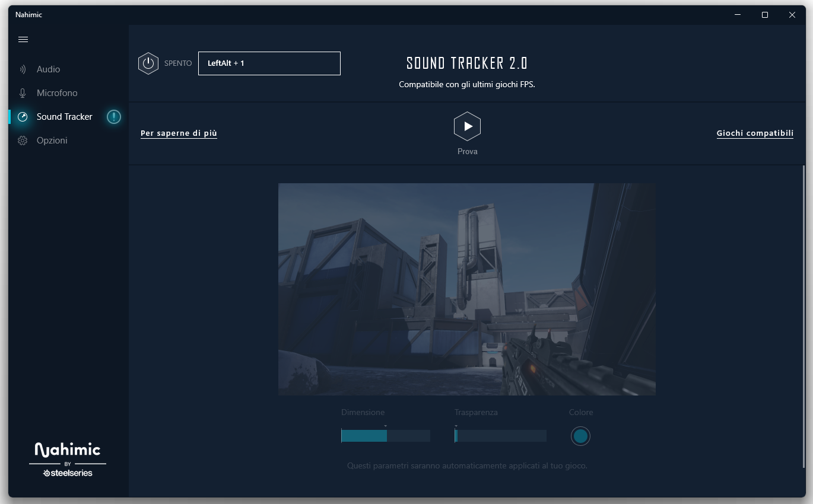The width and height of the screenshot is (813, 504).
Task: Click the LeftAlt + 1 hotkey field
Action: [x=269, y=63]
